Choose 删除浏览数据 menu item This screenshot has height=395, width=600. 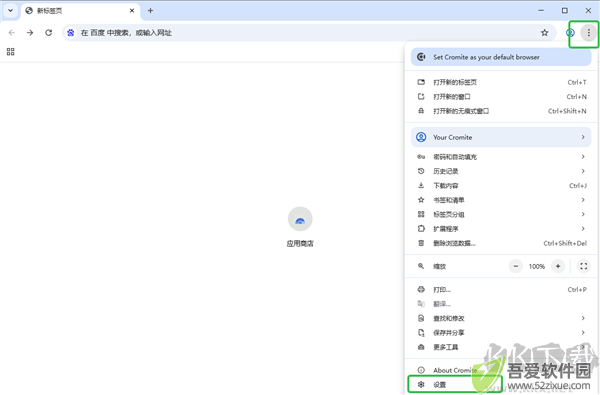point(501,243)
